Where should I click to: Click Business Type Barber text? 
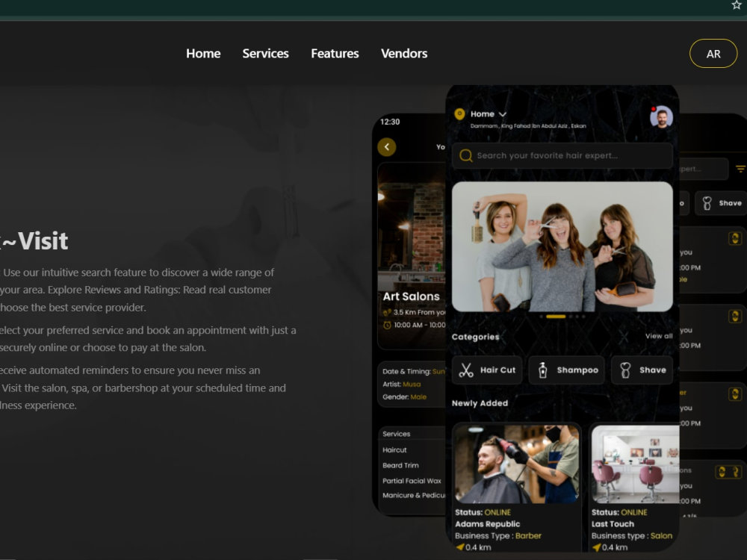point(498,535)
